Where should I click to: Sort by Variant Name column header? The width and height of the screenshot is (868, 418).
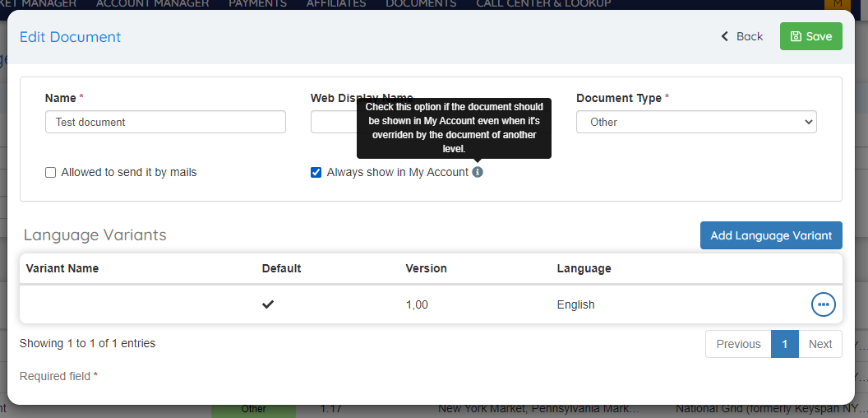tap(62, 269)
